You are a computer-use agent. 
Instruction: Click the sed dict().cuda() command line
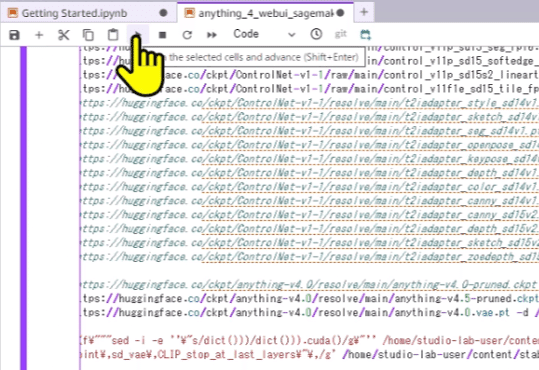[310, 341]
